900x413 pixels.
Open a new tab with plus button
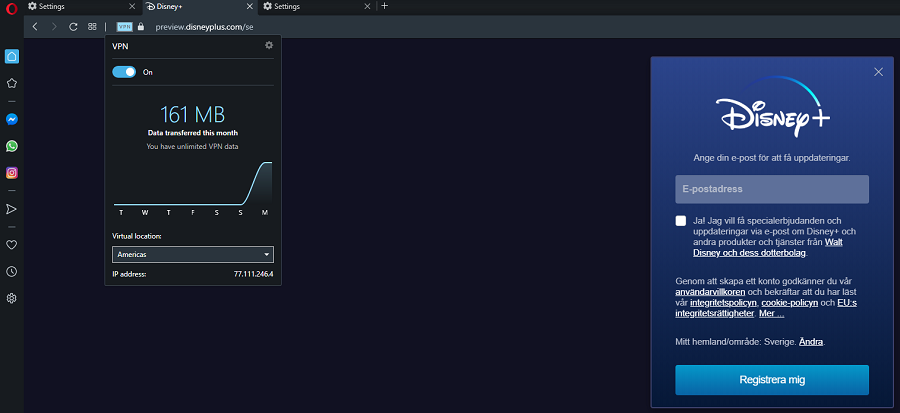pos(385,6)
